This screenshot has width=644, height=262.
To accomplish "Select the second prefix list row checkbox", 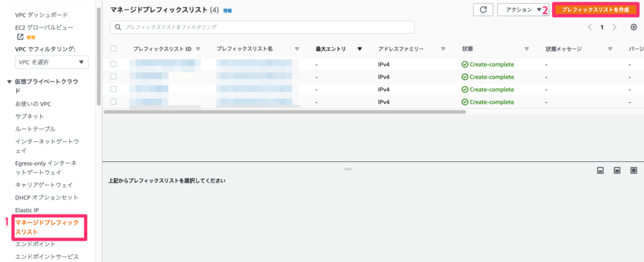I will [113, 77].
